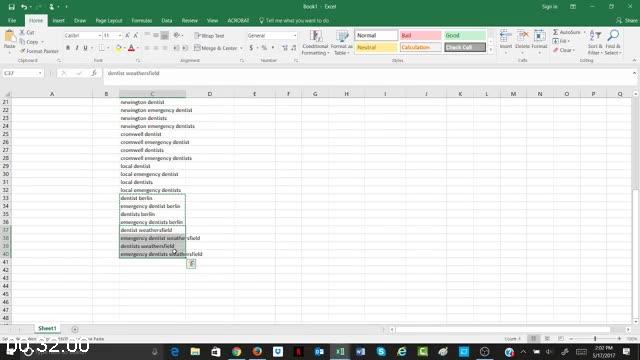This screenshot has height=360, width=640.
Task: Click the Insert Function fx icon
Action: pyautogui.click(x=94, y=73)
